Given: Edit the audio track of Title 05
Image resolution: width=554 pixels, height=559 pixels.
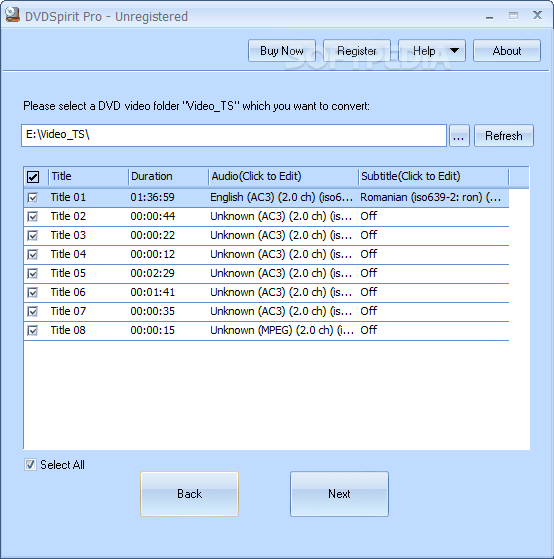Looking at the screenshot, I should [281, 273].
